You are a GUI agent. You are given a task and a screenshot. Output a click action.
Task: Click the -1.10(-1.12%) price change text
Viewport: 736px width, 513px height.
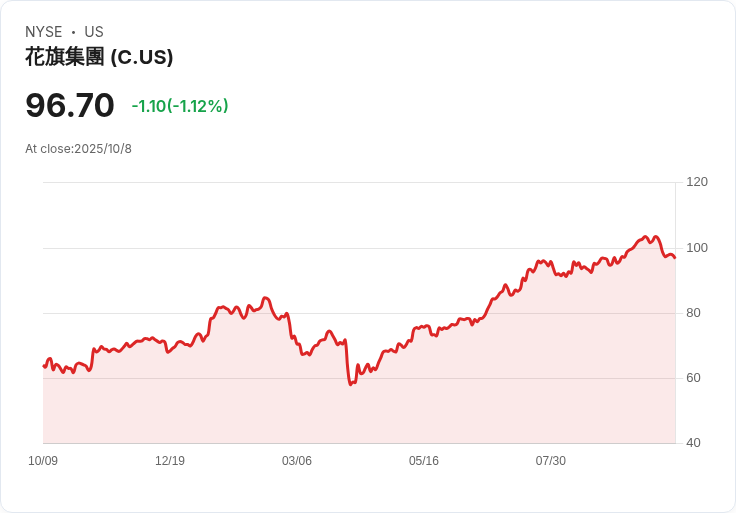tap(180, 106)
